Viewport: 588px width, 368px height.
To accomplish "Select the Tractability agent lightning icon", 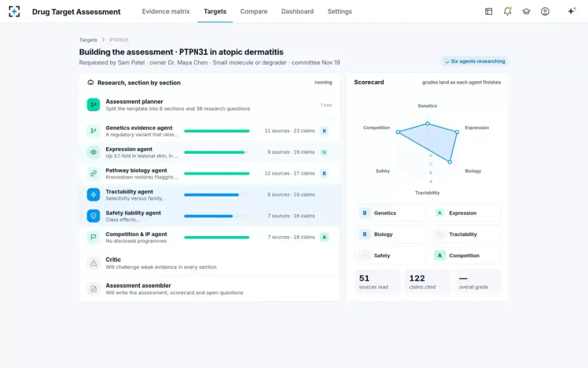I will pos(93,195).
